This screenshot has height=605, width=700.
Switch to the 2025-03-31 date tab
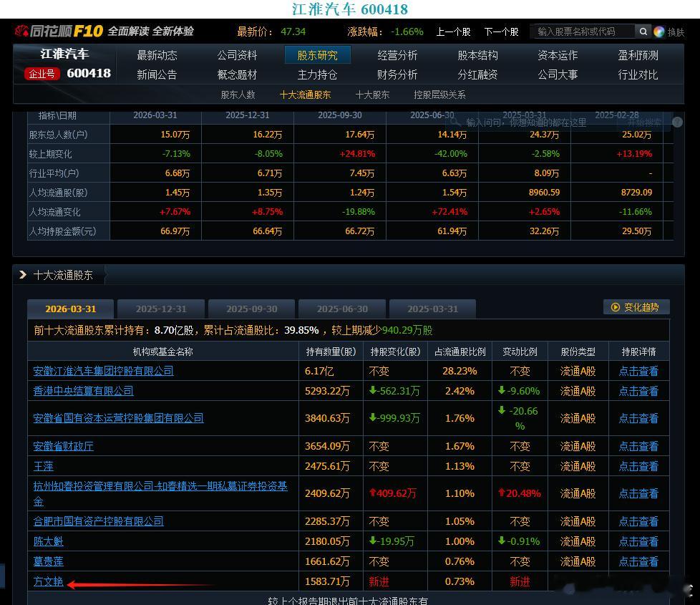coord(432,309)
